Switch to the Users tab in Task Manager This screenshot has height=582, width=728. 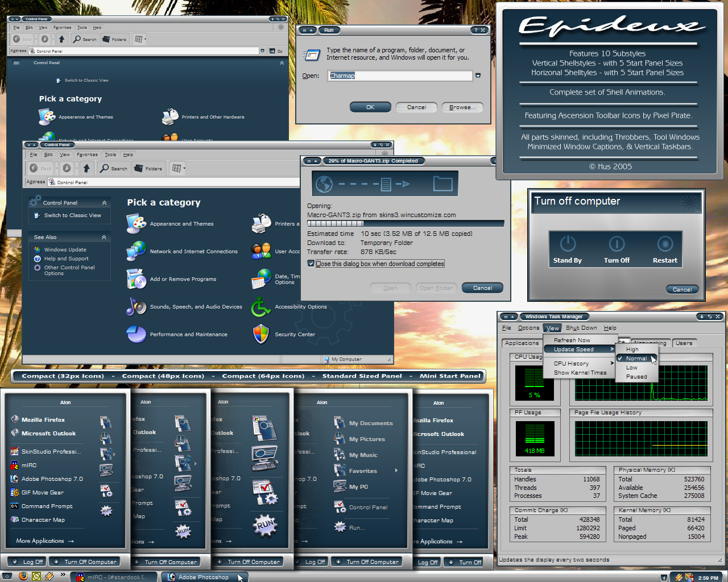[x=684, y=343]
